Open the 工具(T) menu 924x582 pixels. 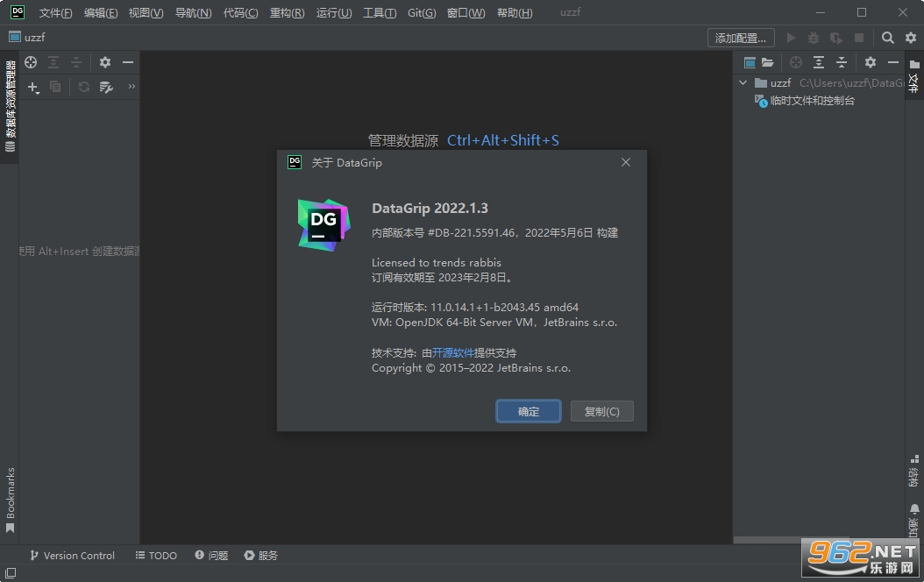pyautogui.click(x=380, y=12)
